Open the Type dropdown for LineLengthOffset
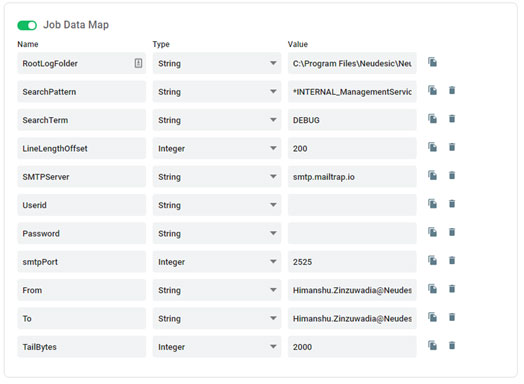The height and width of the screenshot is (384, 524). click(x=217, y=148)
